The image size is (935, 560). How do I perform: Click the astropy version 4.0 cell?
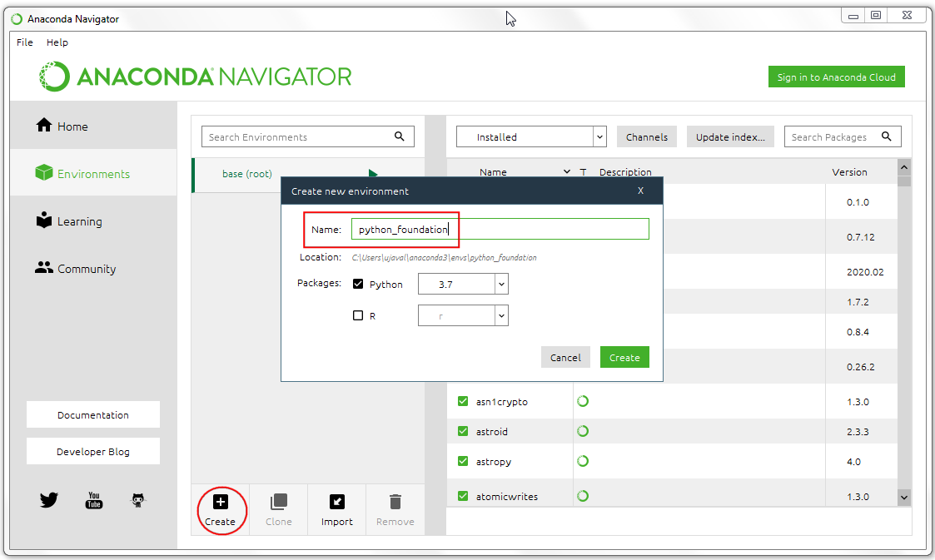(853, 462)
